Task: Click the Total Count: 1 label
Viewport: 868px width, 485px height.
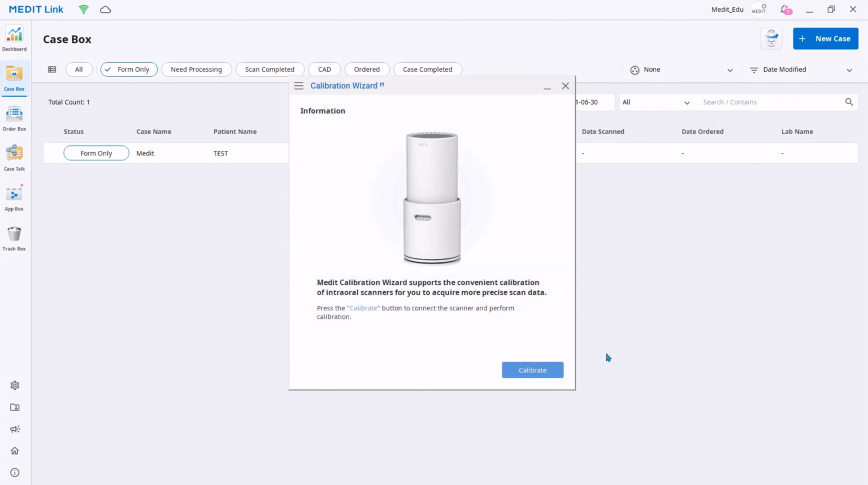Action: click(69, 102)
